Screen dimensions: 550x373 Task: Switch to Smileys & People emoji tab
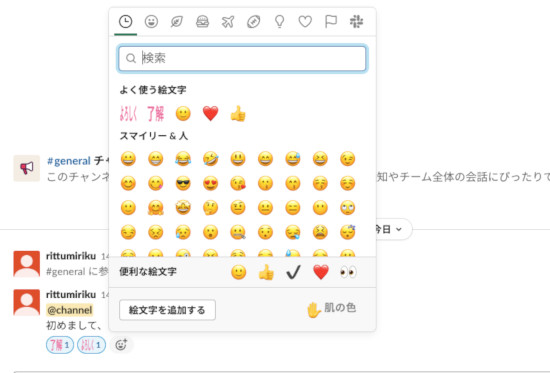click(151, 22)
